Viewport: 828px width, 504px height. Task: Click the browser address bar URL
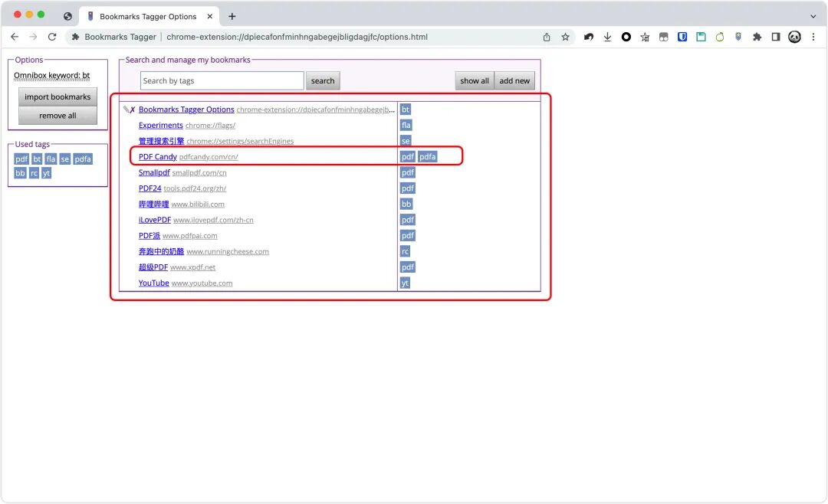pyautogui.click(x=297, y=37)
